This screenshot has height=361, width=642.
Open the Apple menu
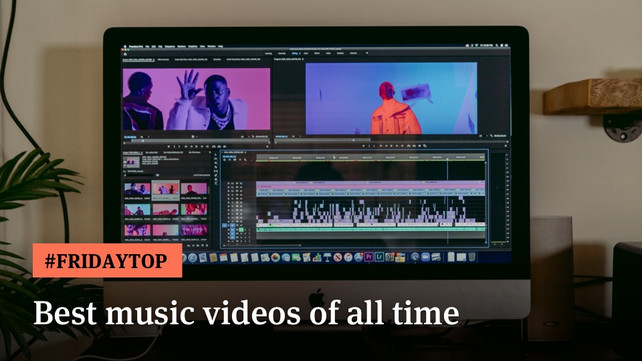[x=125, y=46]
